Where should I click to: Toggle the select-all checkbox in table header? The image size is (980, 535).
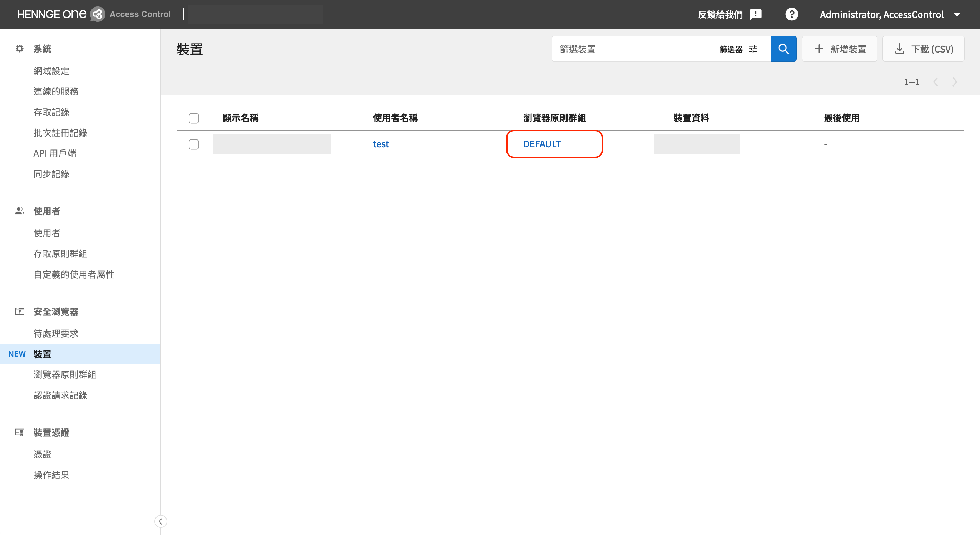(194, 118)
